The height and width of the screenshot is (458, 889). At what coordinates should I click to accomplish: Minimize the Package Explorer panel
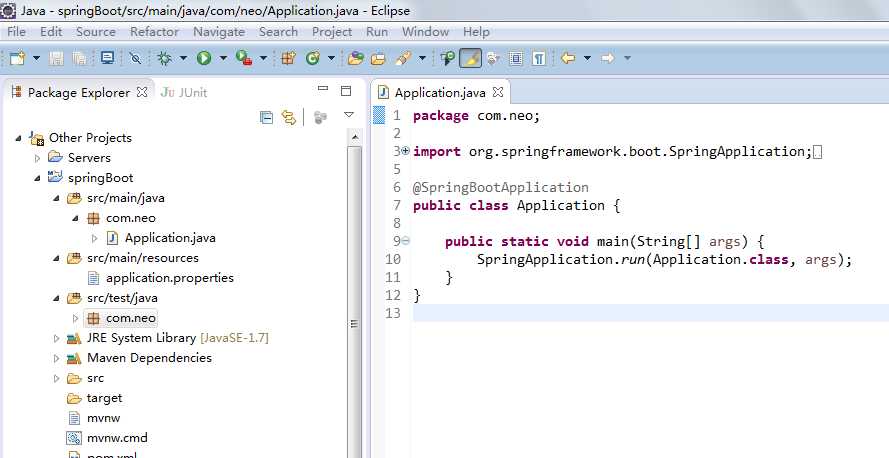[323, 89]
